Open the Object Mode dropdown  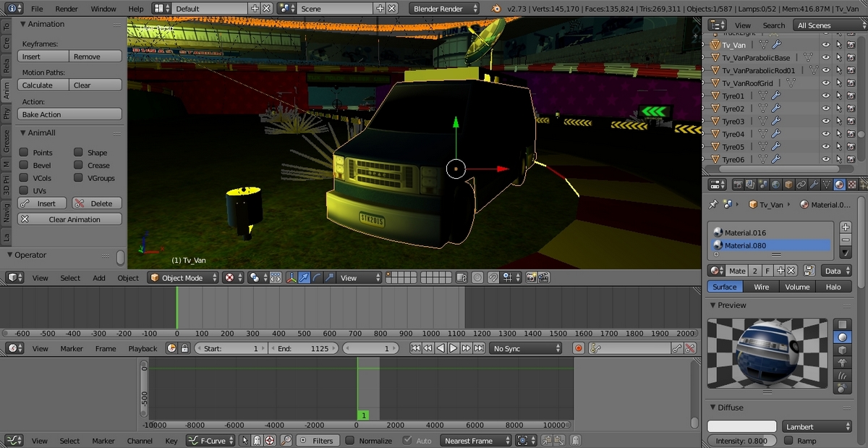pyautogui.click(x=183, y=278)
